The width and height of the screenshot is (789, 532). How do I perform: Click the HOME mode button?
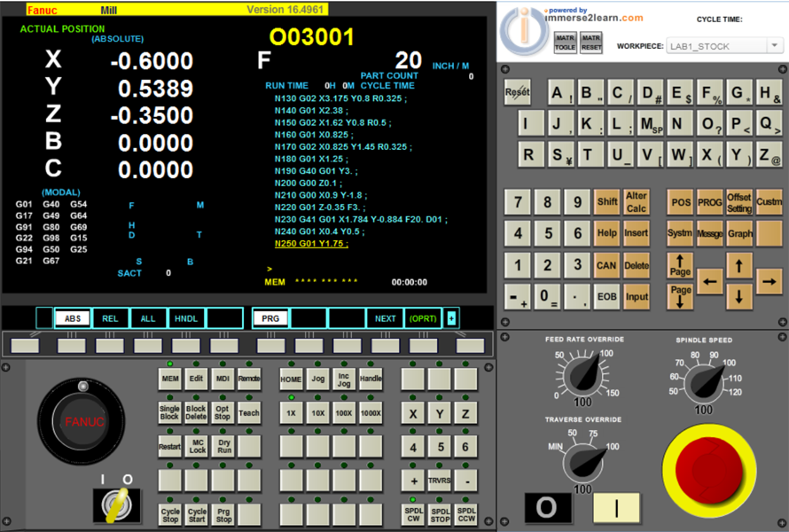[291, 379]
